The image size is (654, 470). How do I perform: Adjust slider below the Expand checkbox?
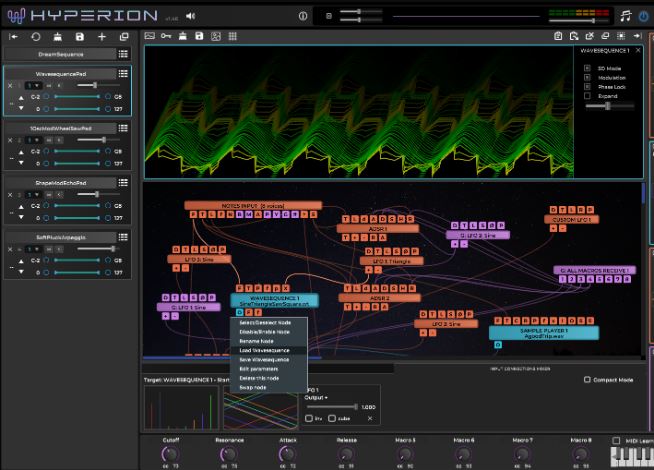pyautogui.click(x=609, y=106)
